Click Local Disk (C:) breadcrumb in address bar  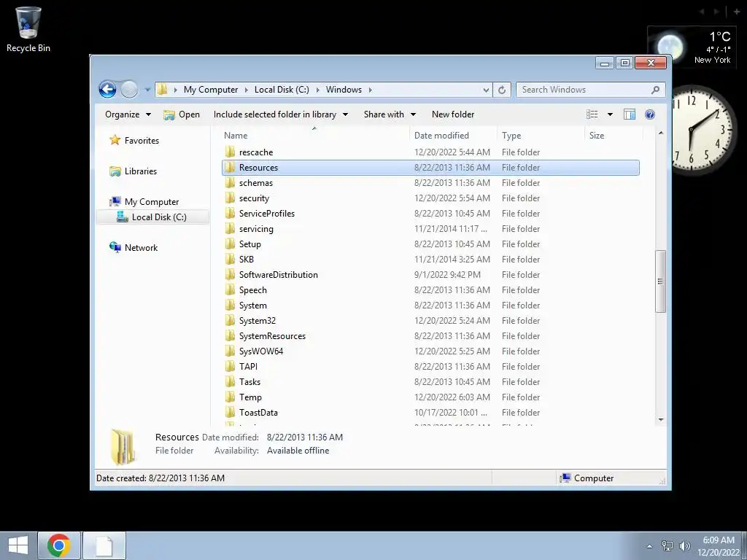click(282, 90)
